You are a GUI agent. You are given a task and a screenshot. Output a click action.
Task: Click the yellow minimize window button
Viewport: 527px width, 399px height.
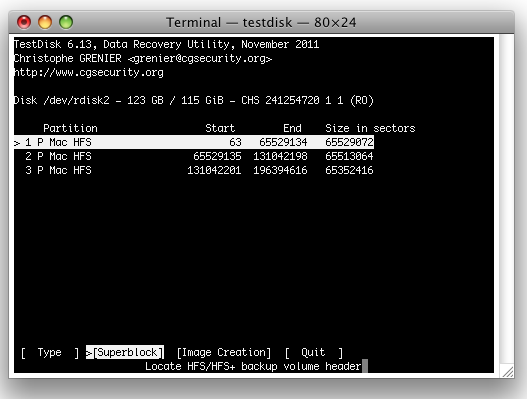click(45, 22)
